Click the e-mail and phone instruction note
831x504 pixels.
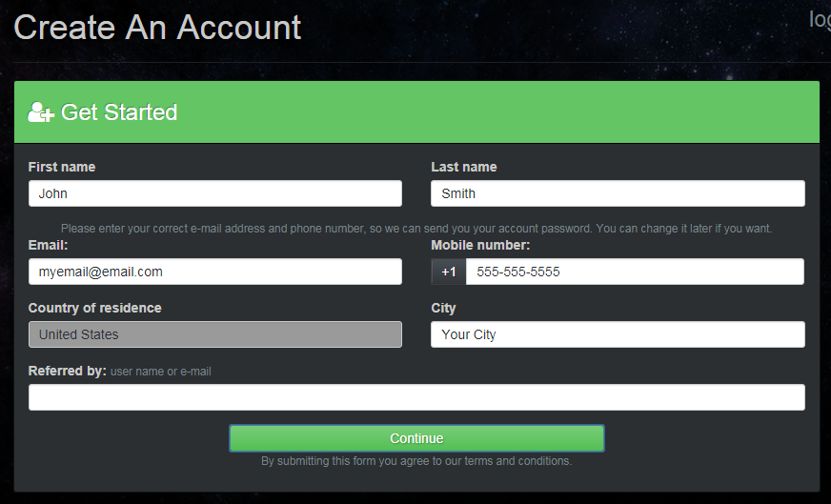(x=416, y=229)
